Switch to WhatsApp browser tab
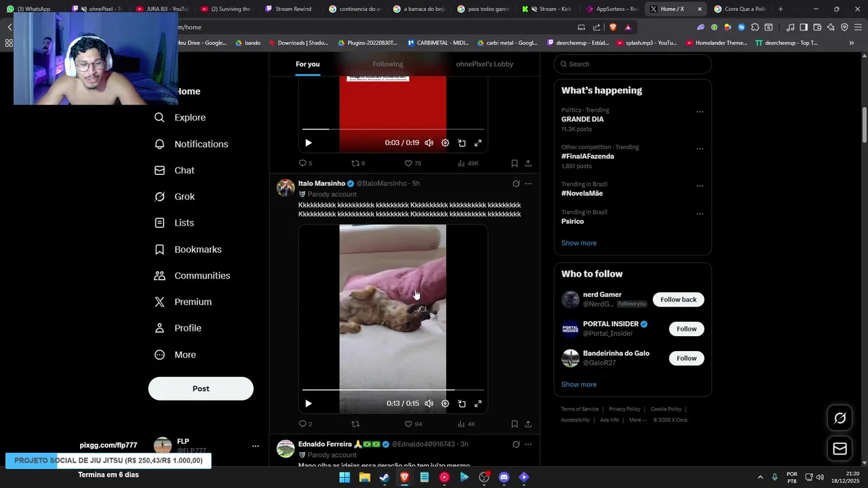Viewport: 868px width, 488px height. (x=33, y=9)
